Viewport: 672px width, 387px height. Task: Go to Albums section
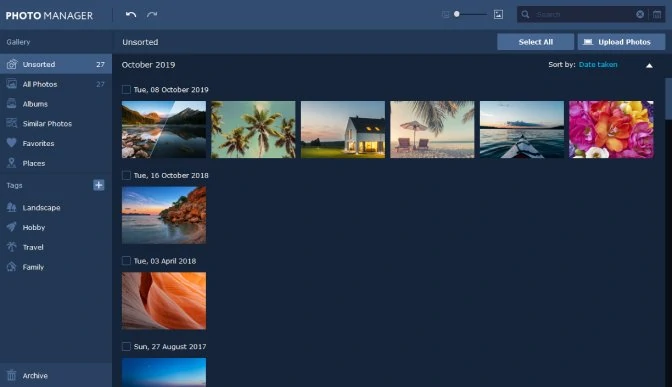pos(56,104)
